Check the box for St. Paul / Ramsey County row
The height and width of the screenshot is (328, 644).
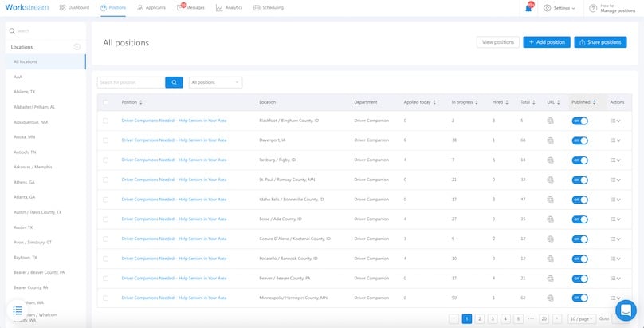(x=105, y=180)
